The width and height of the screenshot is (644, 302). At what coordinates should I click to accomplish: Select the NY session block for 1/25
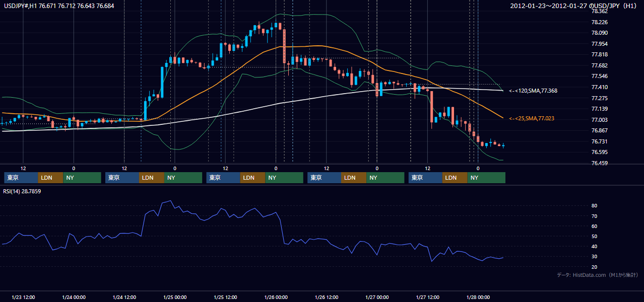point(284,178)
